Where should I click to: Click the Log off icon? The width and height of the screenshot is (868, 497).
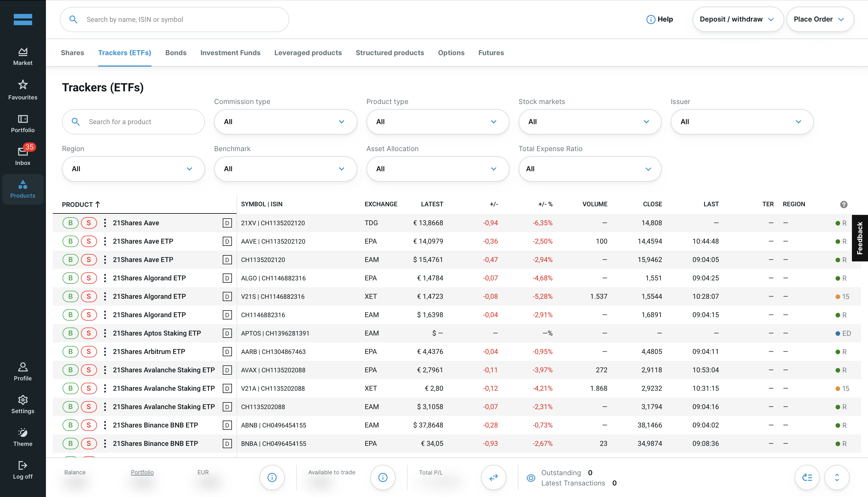22,470
